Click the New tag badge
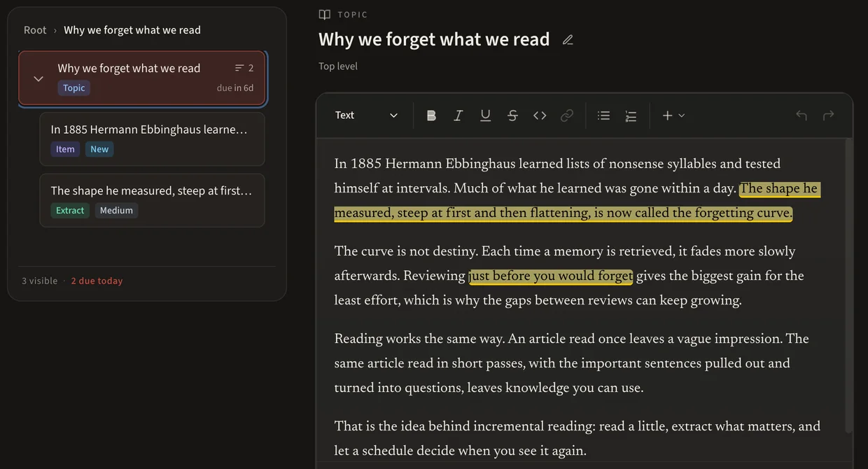The image size is (868, 469). tap(99, 149)
